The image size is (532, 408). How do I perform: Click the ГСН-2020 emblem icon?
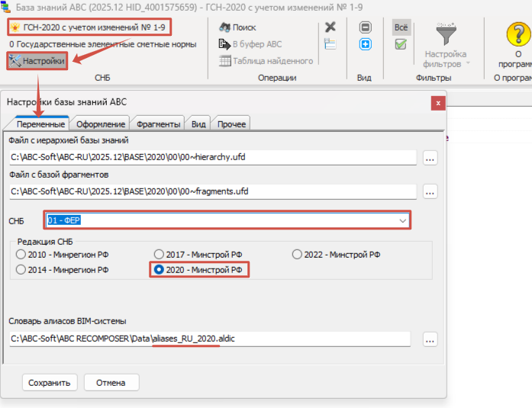(15, 27)
